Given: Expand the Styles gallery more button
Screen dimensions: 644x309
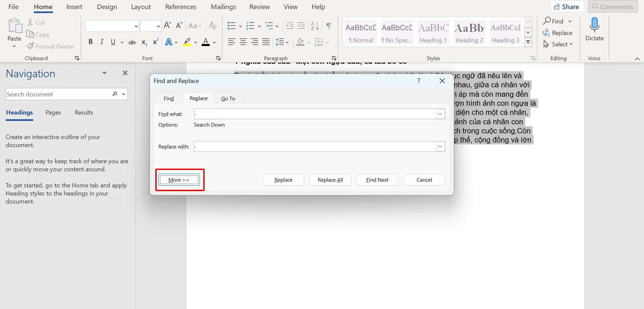Looking at the screenshot, I should point(528,42).
